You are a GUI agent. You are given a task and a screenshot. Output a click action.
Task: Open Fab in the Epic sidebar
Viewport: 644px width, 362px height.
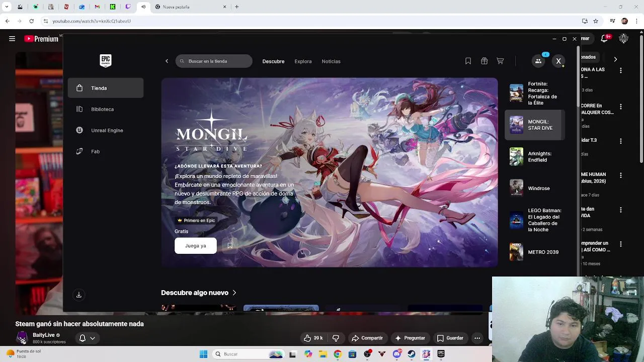[106, 151]
